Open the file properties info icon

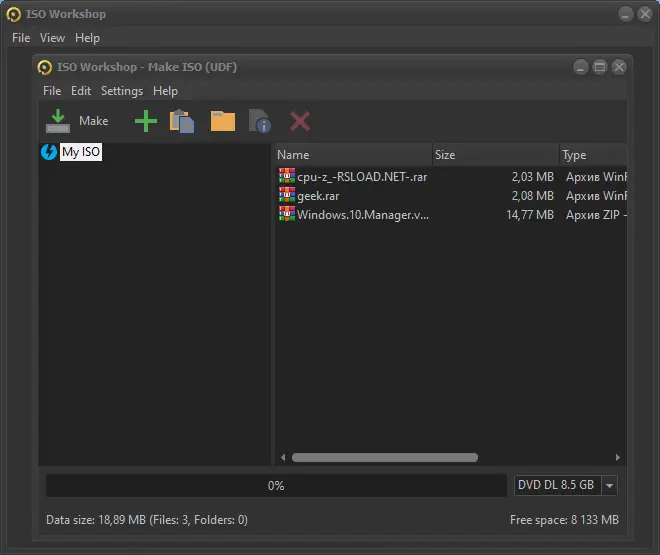260,121
